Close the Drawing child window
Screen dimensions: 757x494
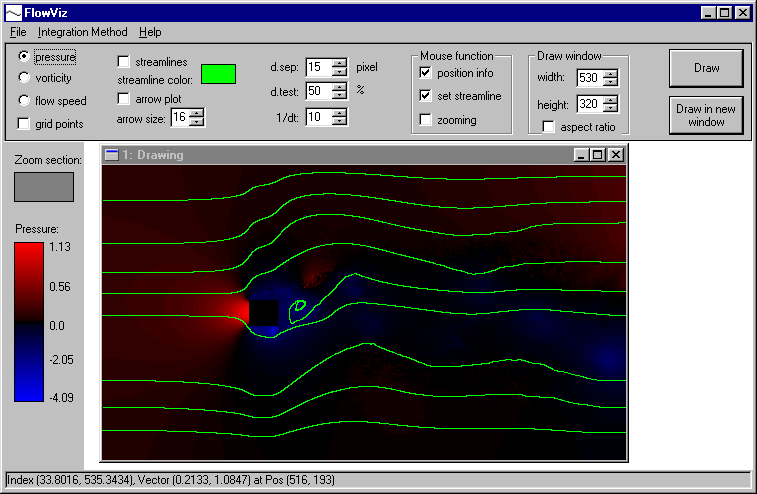[x=615, y=155]
